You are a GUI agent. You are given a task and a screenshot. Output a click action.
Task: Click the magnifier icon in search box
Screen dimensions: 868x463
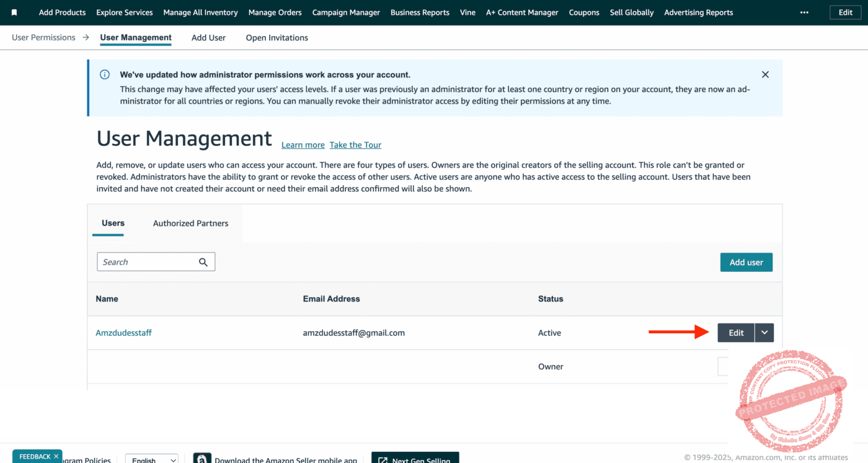pos(203,262)
